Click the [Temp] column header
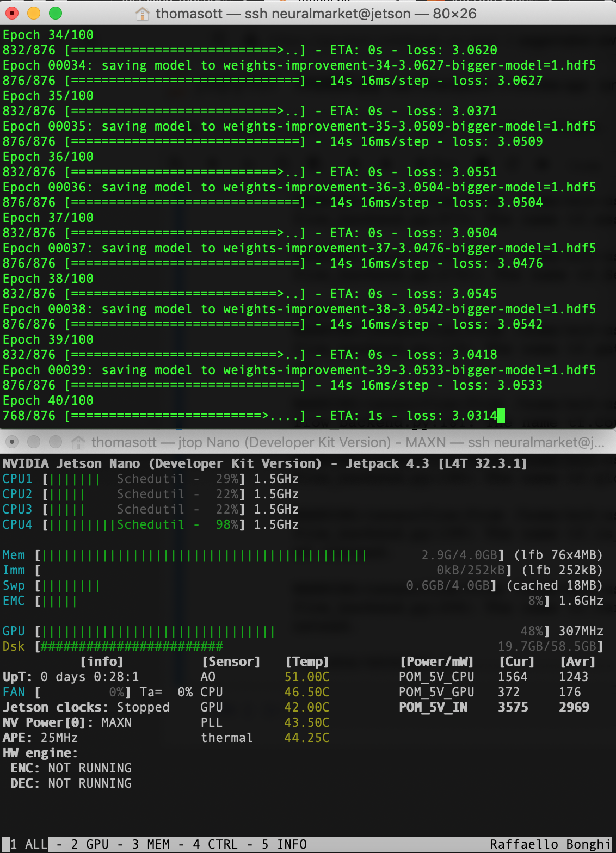The height and width of the screenshot is (853, 616). [x=307, y=662]
